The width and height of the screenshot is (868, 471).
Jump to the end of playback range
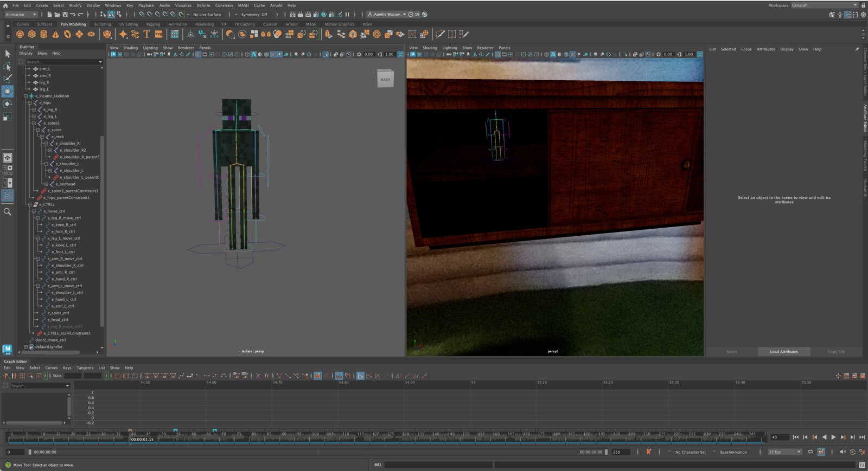point(862,437)
